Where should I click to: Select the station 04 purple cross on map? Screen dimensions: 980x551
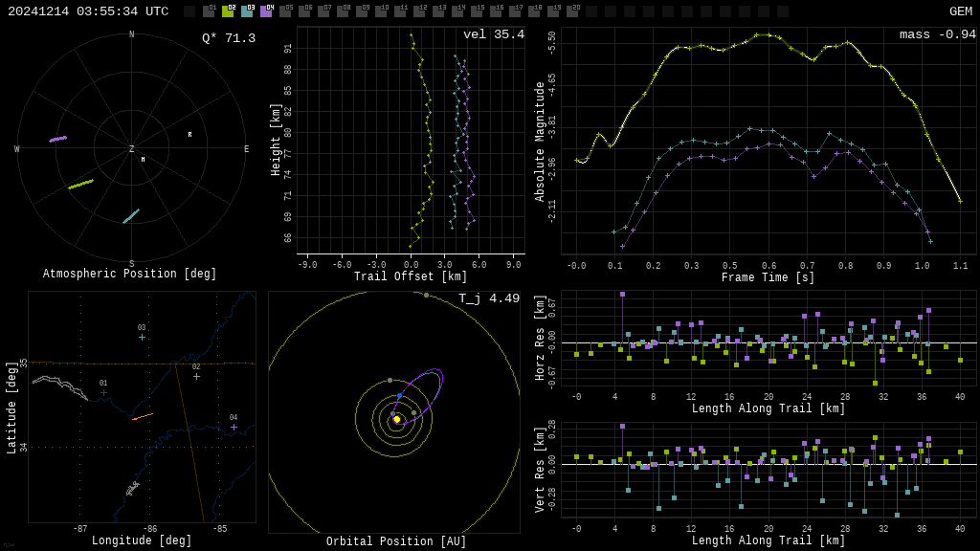click(234, 427)
